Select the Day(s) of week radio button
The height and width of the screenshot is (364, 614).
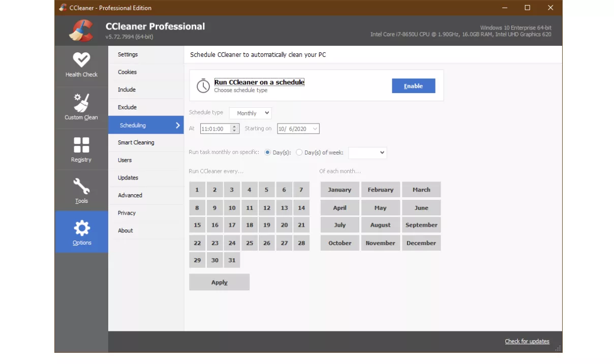pyautogui.click(x=299, y=153)
